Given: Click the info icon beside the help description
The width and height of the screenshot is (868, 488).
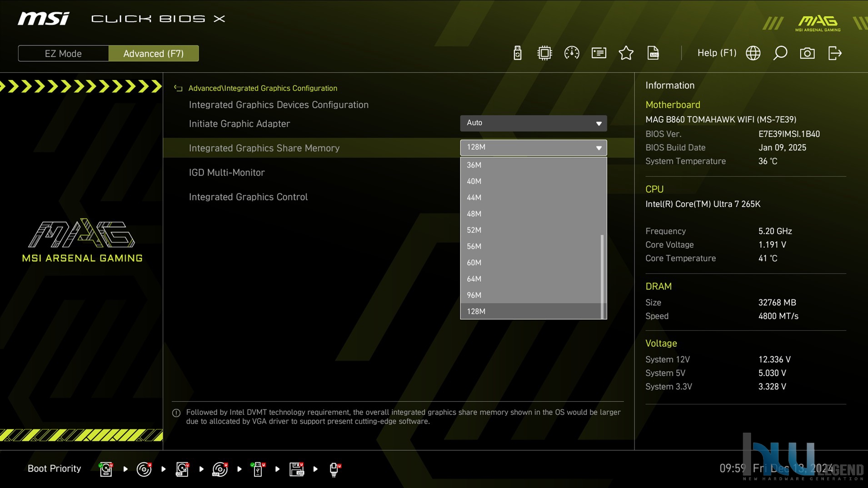Looking at the screenshot, I should (176, 413).
